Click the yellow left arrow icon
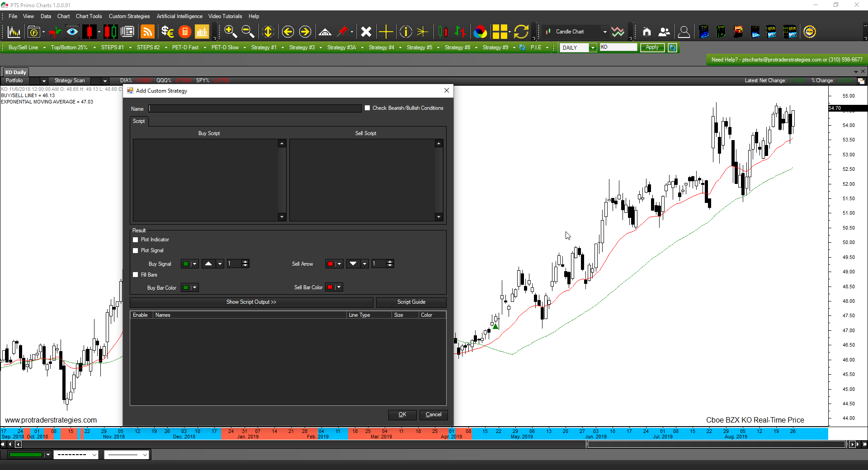 [x=288, y=32]
